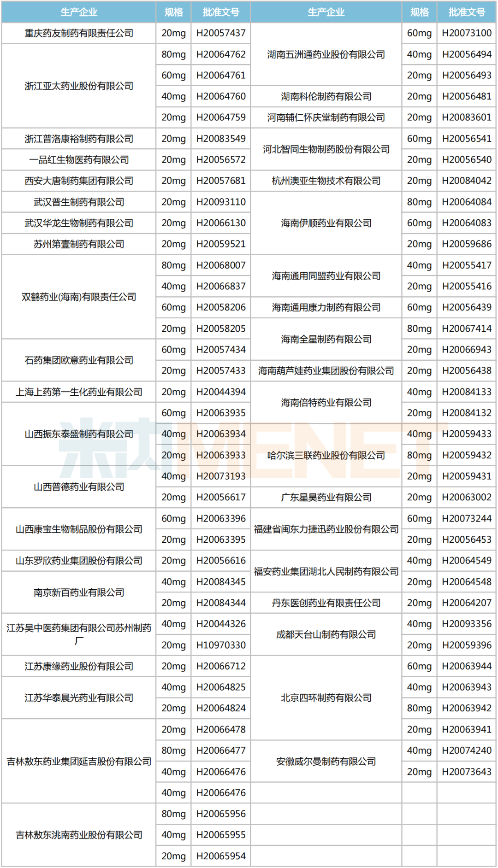Click approval number H20074240

click(x=467, y=751)
